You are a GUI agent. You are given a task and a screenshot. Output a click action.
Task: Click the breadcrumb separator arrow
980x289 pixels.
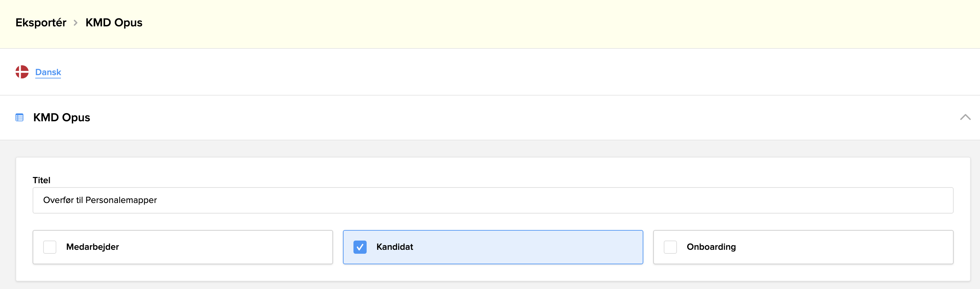pyautogui.click(x=76, y=23)
